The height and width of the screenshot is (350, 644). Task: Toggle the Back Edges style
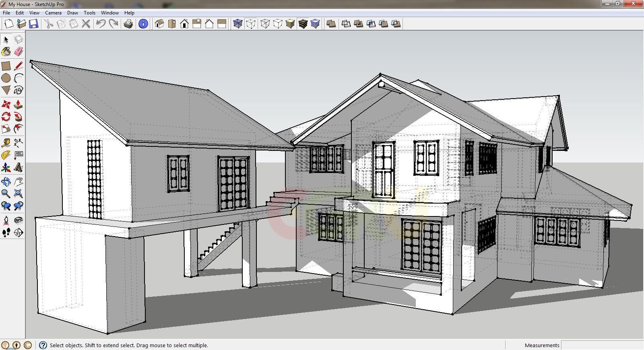[x=251, y=24]
